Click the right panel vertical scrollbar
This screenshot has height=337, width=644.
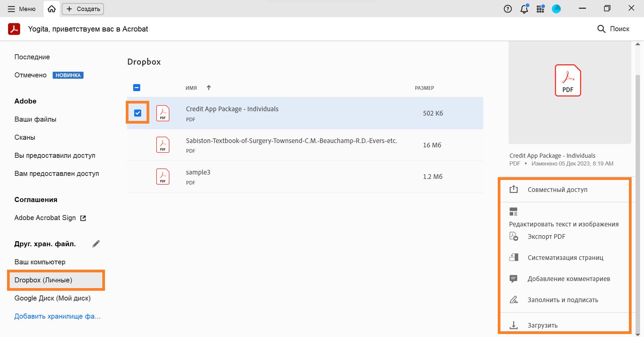click(x=638, y=201)
